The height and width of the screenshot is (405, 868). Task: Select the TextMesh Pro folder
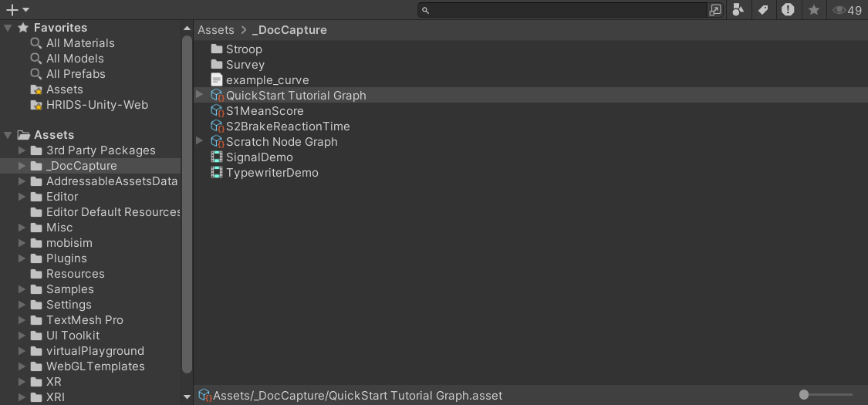(85, 320)
